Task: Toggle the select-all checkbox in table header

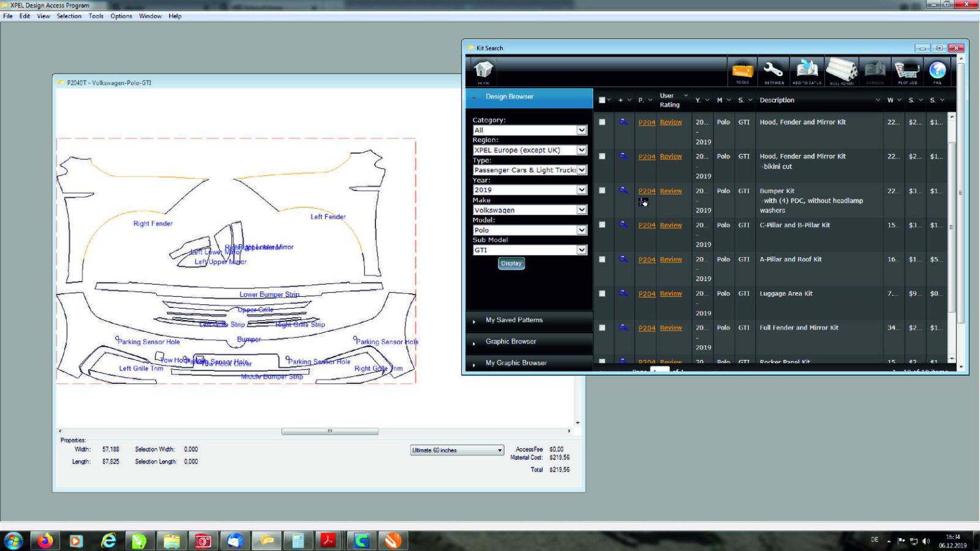Action: coord(602,100)
